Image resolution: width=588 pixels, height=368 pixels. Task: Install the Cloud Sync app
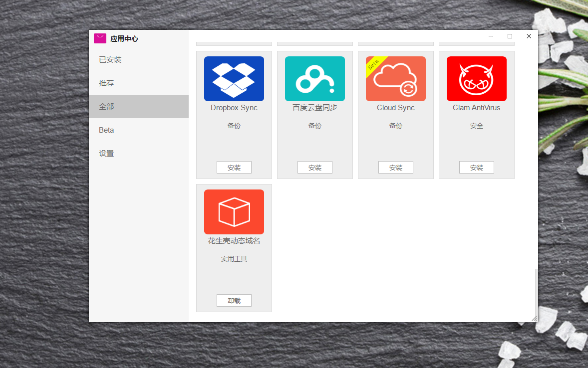395,168
